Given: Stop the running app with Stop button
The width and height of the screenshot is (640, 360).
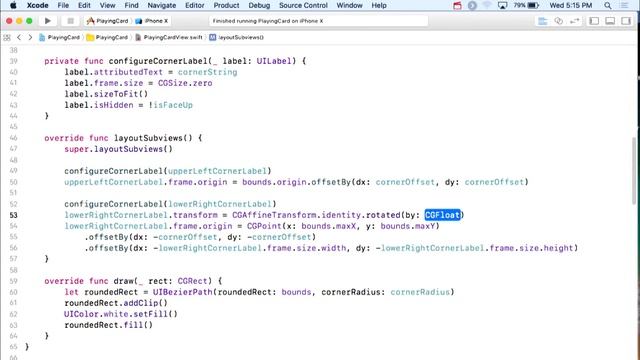Looking at the screenshot, I should [x=70, y=21].
